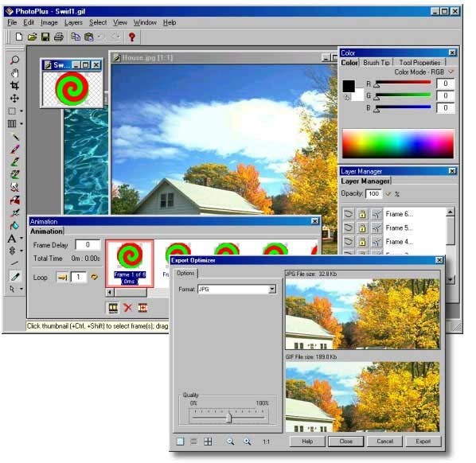476x463 pixels.
Task: Open the Color Mode RGB dropdown arrow
Action: 451,72
